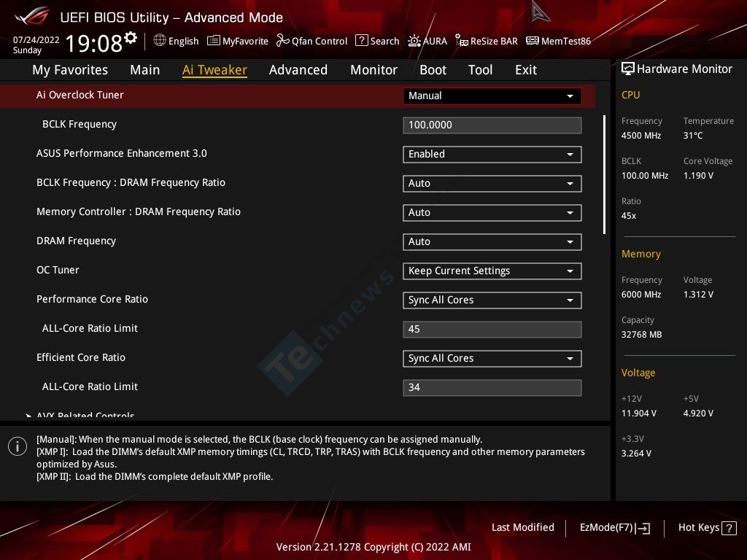Click the info icon in help panel
The width and height of the screenshot is (747, 560).
(x=18, y=446)
